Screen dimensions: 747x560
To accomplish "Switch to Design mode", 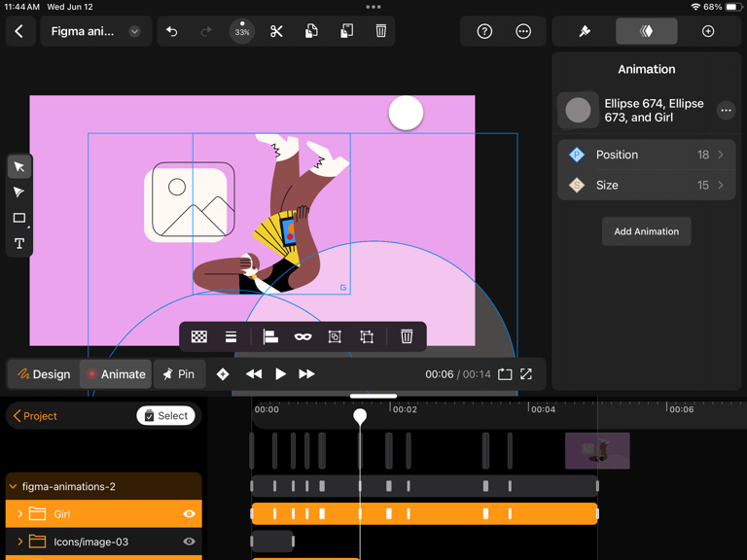I will click(x=44, y=374).
